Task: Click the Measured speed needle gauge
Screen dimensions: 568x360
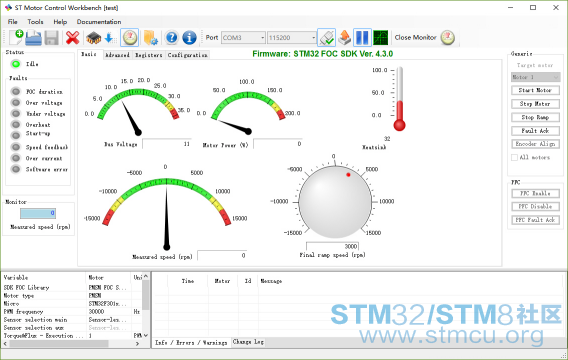Action: pyautogui.click(x=166, y=214)
